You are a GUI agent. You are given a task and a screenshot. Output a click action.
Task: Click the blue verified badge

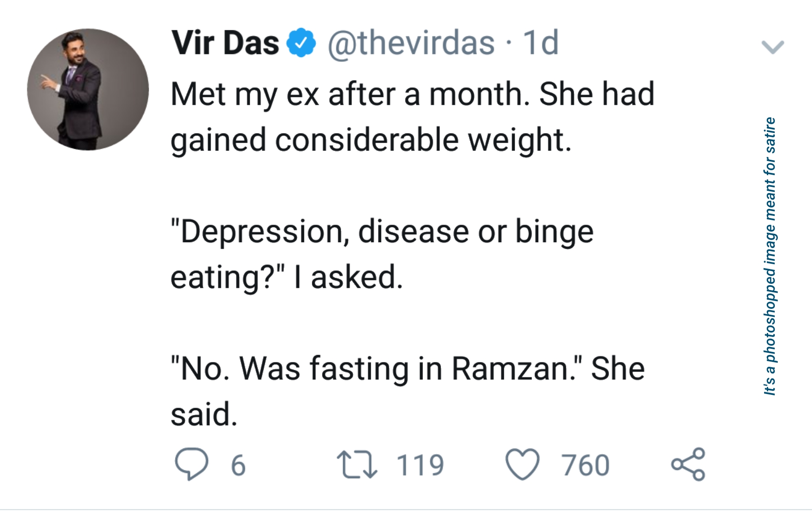pyautogui.click(x=301, y=43)
